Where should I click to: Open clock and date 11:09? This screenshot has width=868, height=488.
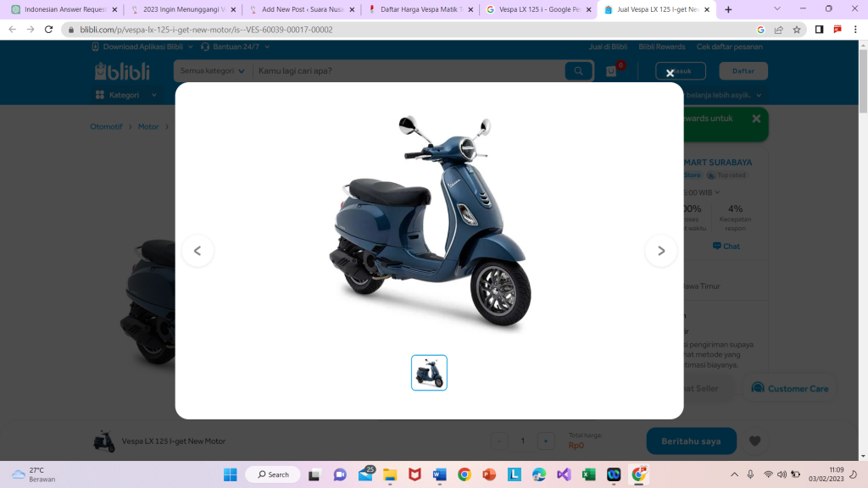click(826, 474)
